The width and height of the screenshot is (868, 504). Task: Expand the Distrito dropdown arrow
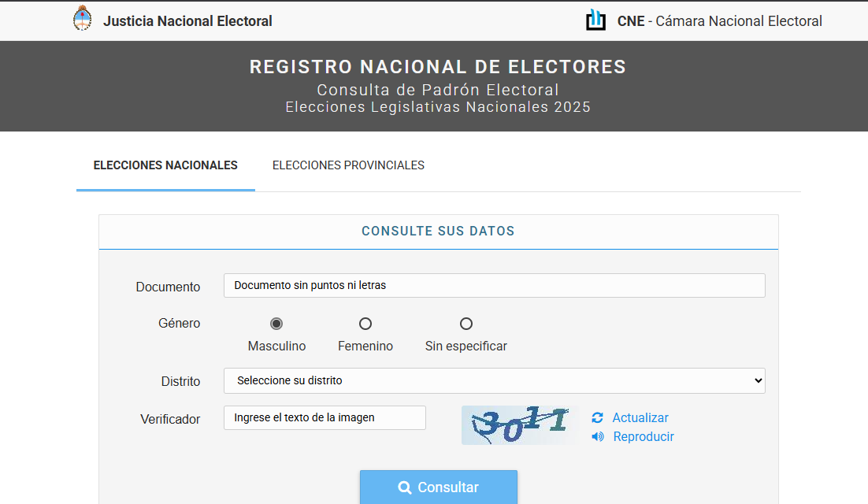point(758,380)
